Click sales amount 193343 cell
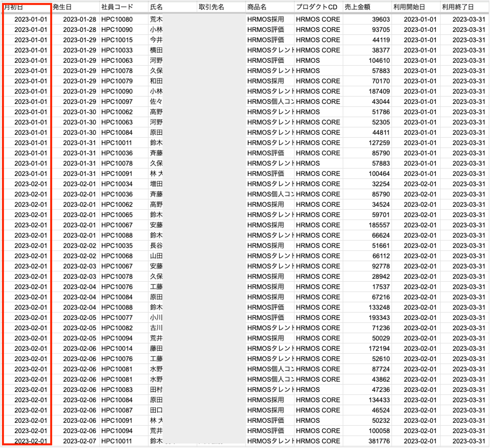Image resolution: width=490 pixels, height=448 pixels. pos(379,318)
